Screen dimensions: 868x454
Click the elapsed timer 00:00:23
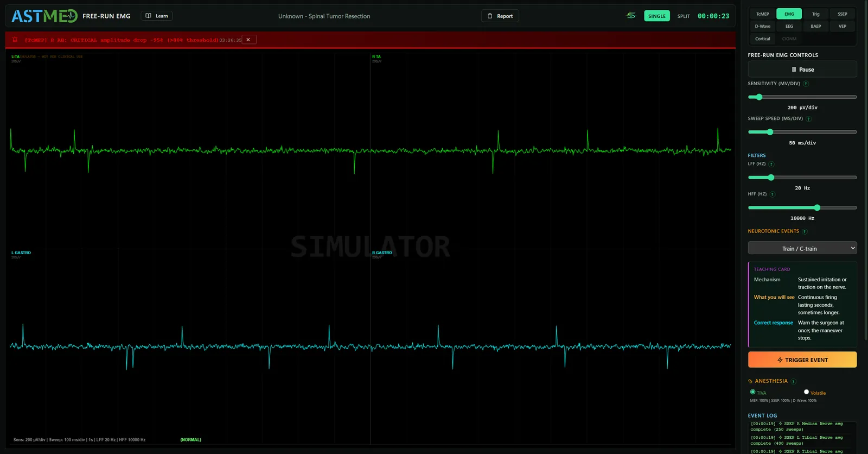pyautogui.click(x=713, y=16)
